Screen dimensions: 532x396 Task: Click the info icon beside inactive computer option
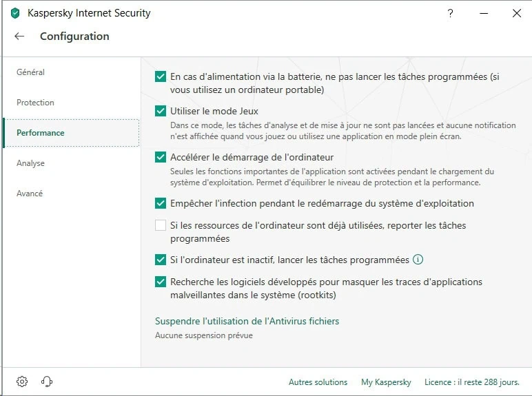tap(418, 260)
